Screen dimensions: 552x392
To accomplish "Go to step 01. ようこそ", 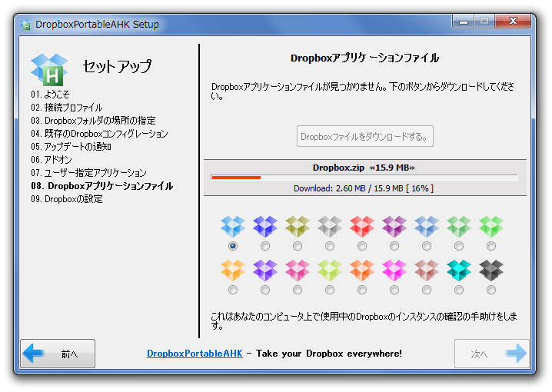I will [x=50, y=95].
